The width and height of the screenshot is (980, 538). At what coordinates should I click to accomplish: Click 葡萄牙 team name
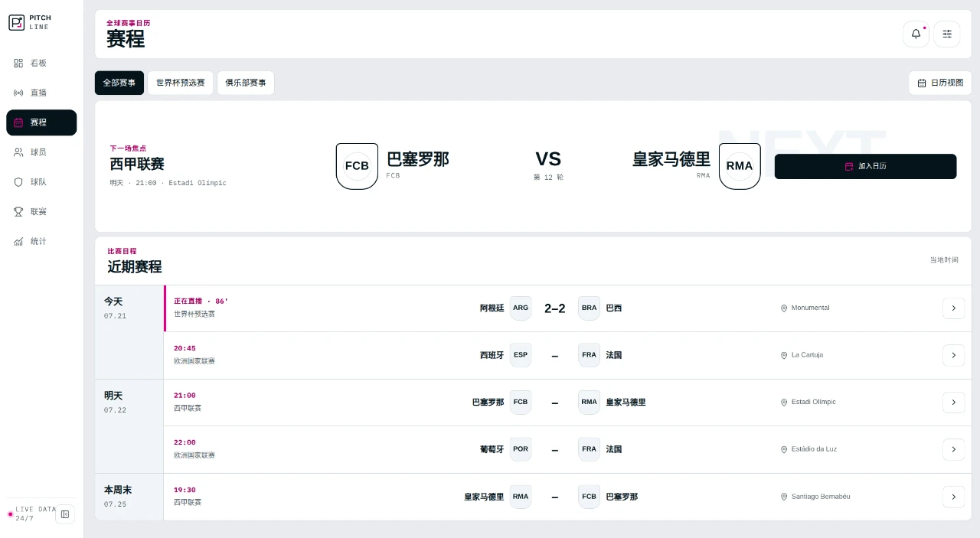(492, 449)
